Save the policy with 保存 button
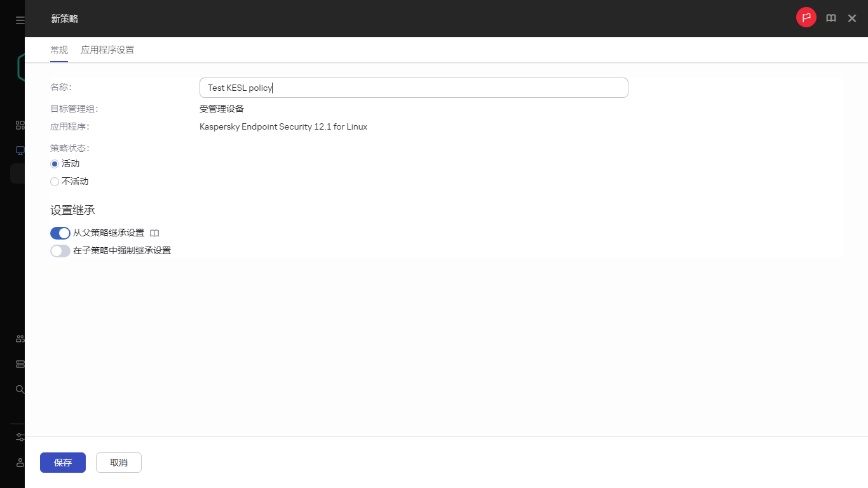The image size is (868, 488). pyautogui.click(x=62, y=463)
